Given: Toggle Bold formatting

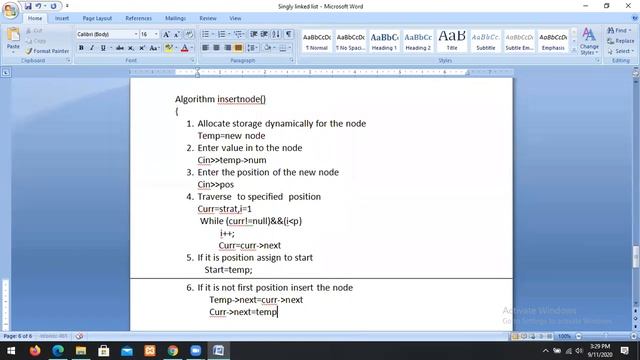Looking at the screenshot, I should point(81,48).
